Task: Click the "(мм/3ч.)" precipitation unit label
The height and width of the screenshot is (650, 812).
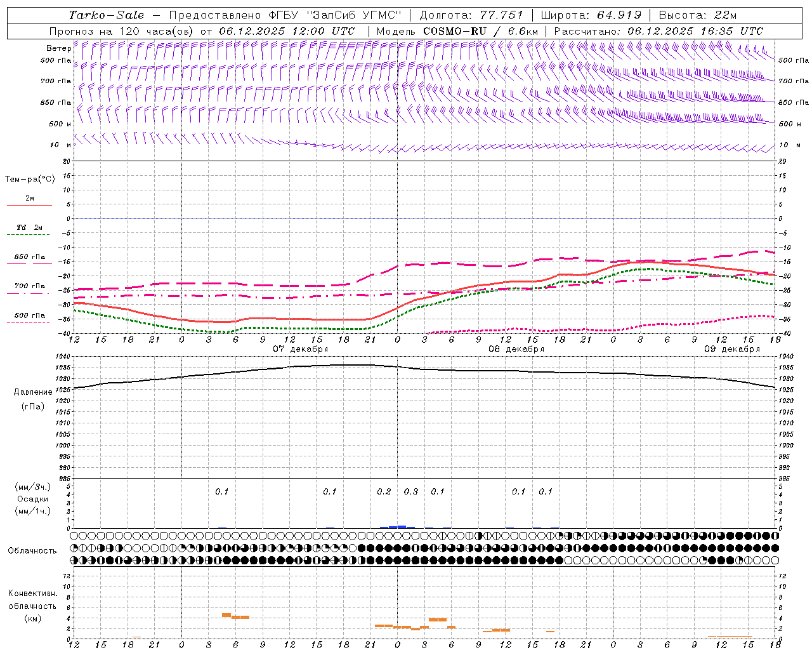Action: tap(32, 487)
